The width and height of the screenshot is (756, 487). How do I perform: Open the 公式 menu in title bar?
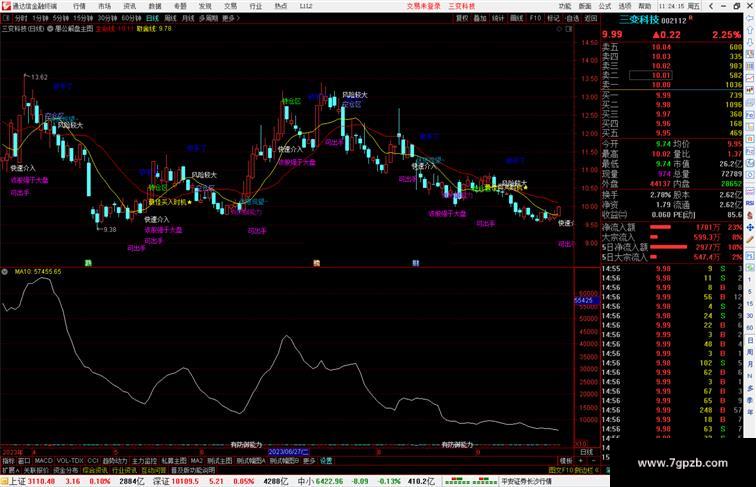[x=605, y=6]
